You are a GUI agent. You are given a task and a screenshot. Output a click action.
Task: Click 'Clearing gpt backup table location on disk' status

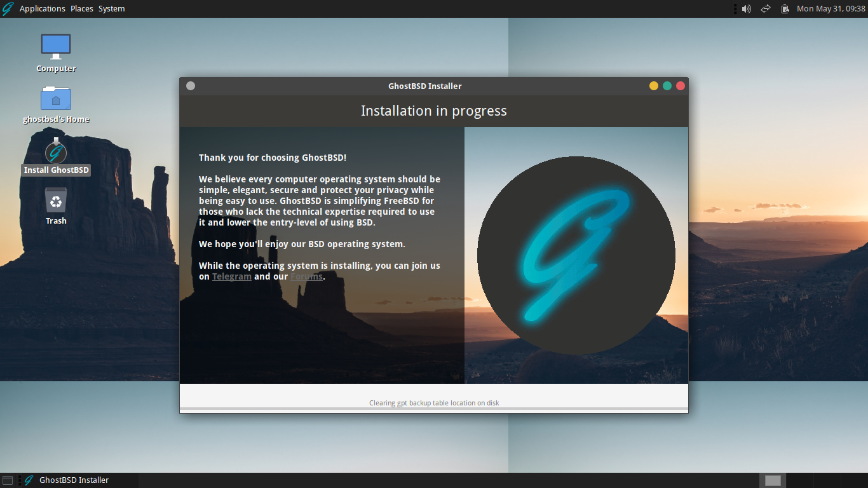point(434,403)
